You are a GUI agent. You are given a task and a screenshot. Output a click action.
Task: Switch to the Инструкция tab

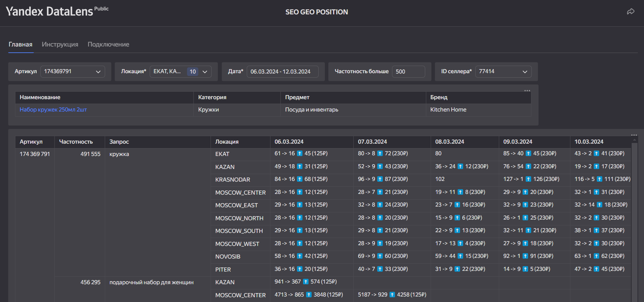tap(60, 44)
